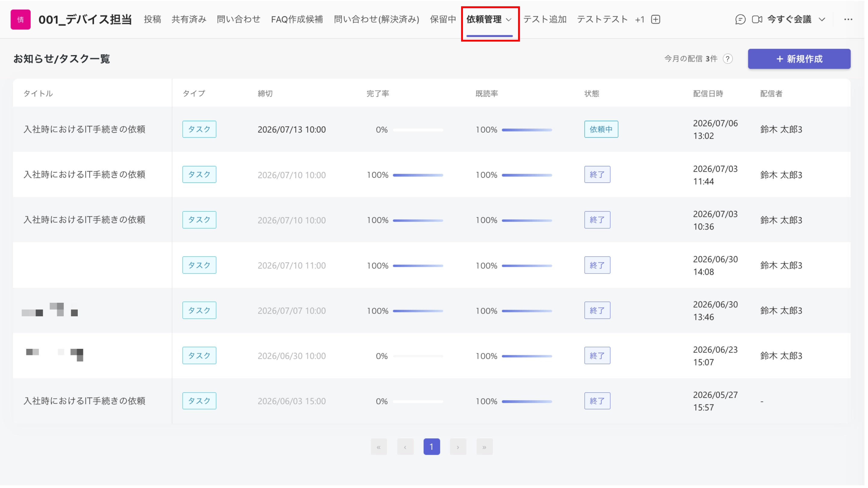Go to previous page with ‹ button
The width and height of the screenshot is (868, 488).
(x=405, y=447)
